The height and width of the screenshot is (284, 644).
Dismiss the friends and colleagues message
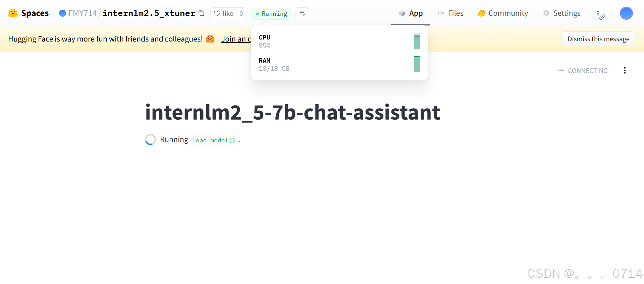[598, 39]
